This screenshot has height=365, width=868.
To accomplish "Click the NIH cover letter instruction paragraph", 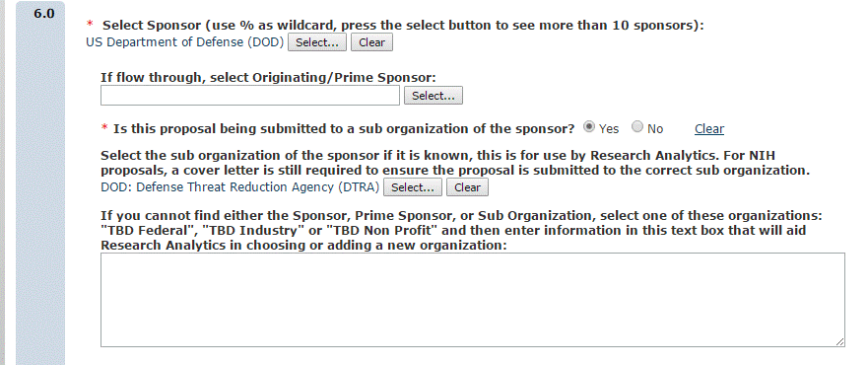I will [x=455, y=163].
